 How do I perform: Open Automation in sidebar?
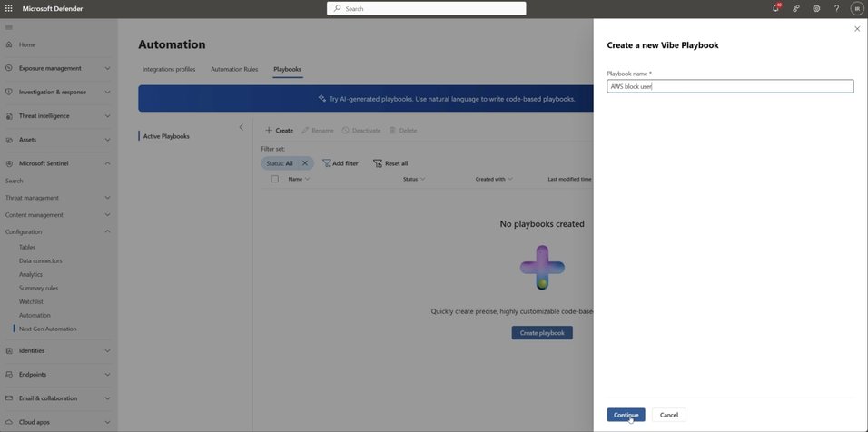click(x=35, y=315)
